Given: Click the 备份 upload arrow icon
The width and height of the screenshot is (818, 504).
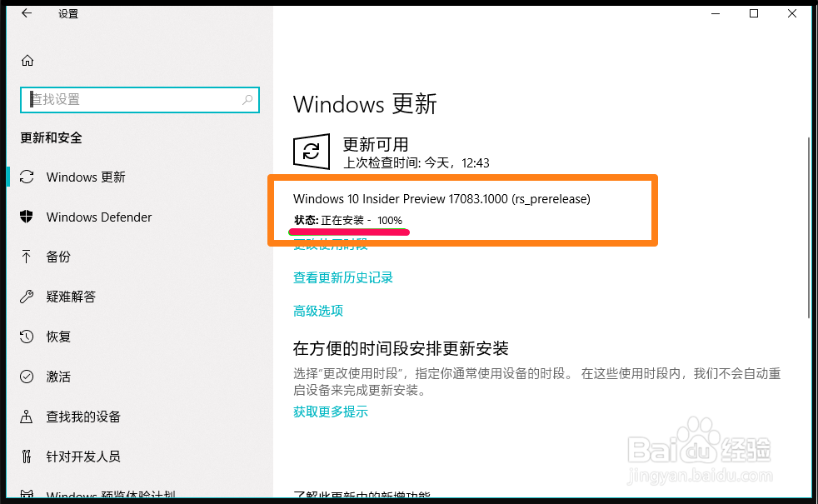Looking at the screenshot, I should tap(26, 257).
